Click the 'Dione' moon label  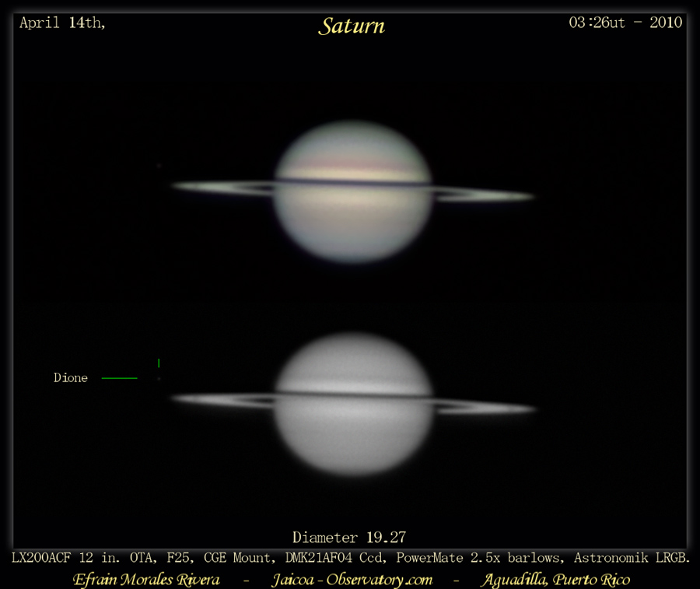tap(71, 378)
